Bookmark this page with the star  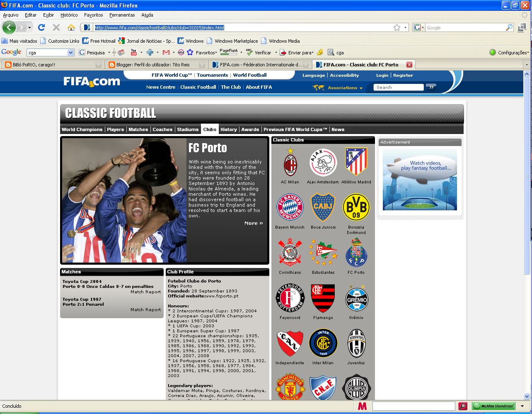pyautogui.click(x=397, y=27)
